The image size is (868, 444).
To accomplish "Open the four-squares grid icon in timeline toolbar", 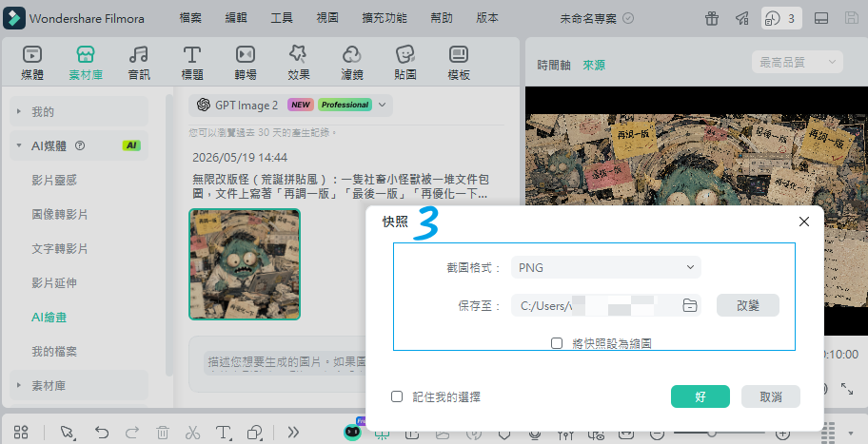I will (x=21, y=432).
